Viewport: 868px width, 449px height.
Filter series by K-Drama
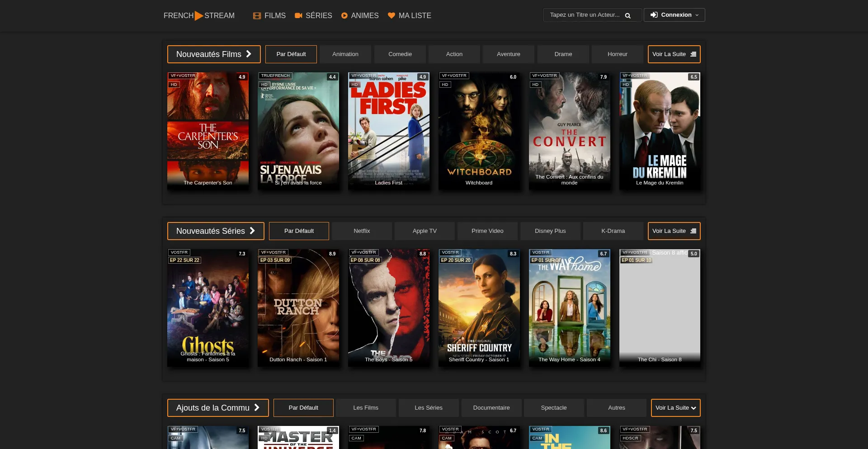(x=613, y=231)
